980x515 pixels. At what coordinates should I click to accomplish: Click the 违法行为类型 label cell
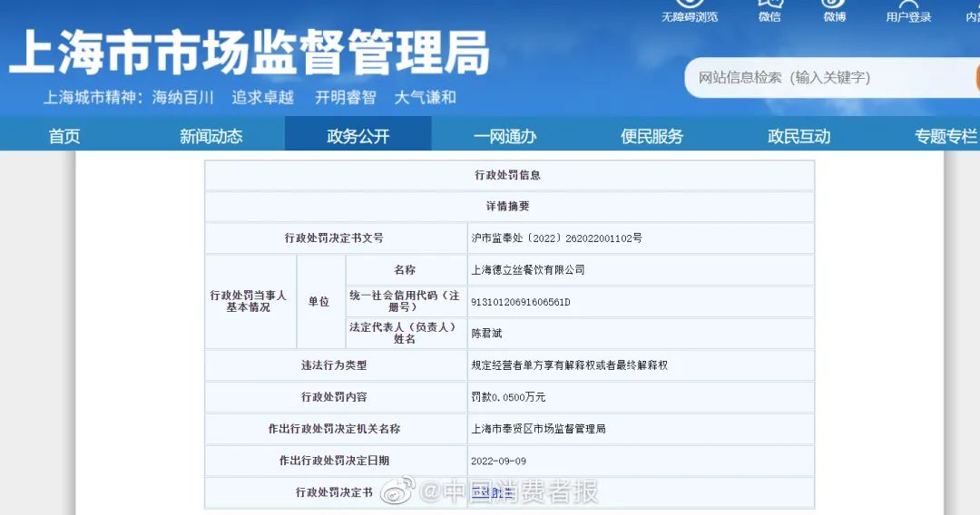[336, 365]
